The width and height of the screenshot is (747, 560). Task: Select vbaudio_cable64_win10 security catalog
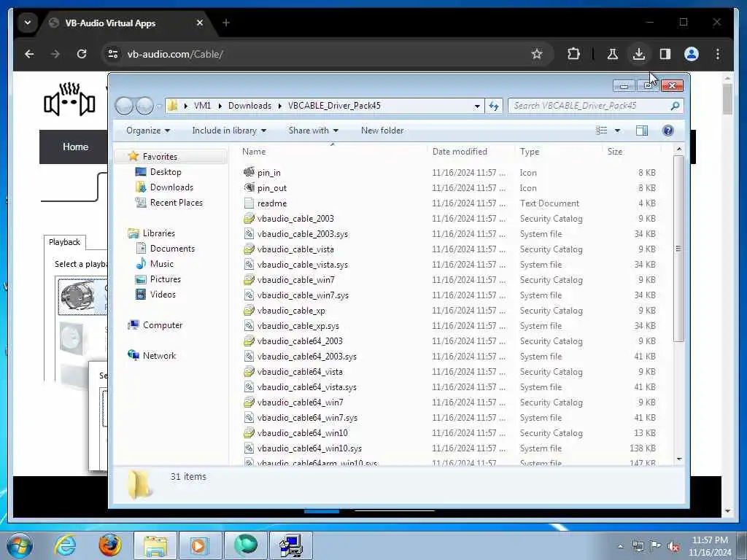(x=302, y=433)
